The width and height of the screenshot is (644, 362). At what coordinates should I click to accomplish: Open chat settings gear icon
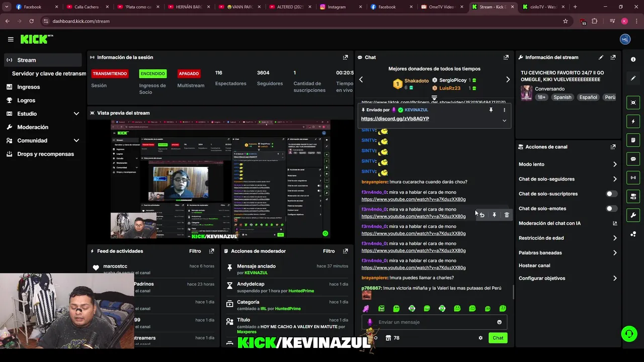coord(480,338)
